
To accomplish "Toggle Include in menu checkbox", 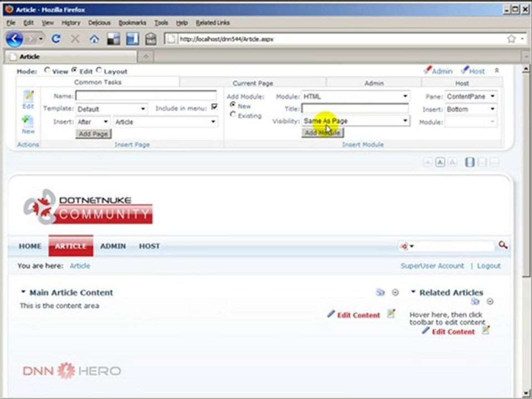I will 214,107.
